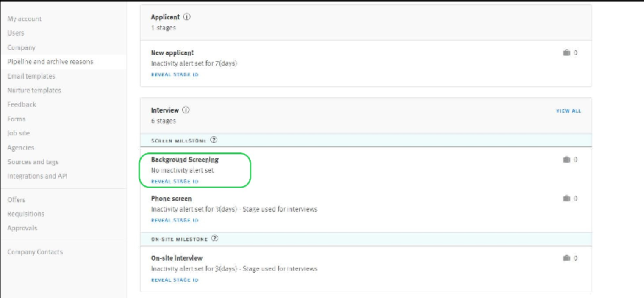
Task: Go to Users settings page
Action: [16, 33]
